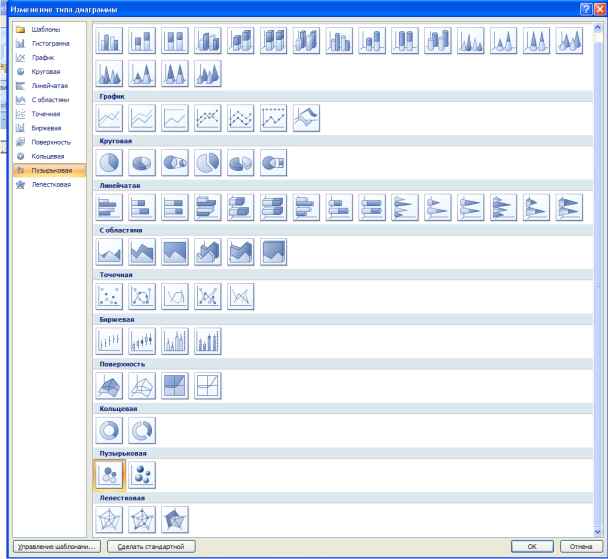The image size is (608, 559).
Task: Confirm with the OK button
Action: tap(532, 547)
